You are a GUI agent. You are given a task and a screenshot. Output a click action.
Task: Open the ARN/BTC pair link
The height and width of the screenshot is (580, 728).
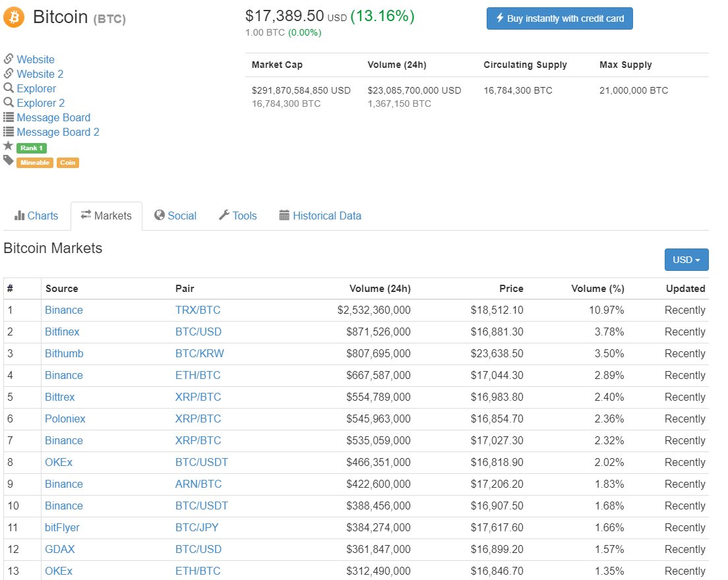tap(198, 484)
